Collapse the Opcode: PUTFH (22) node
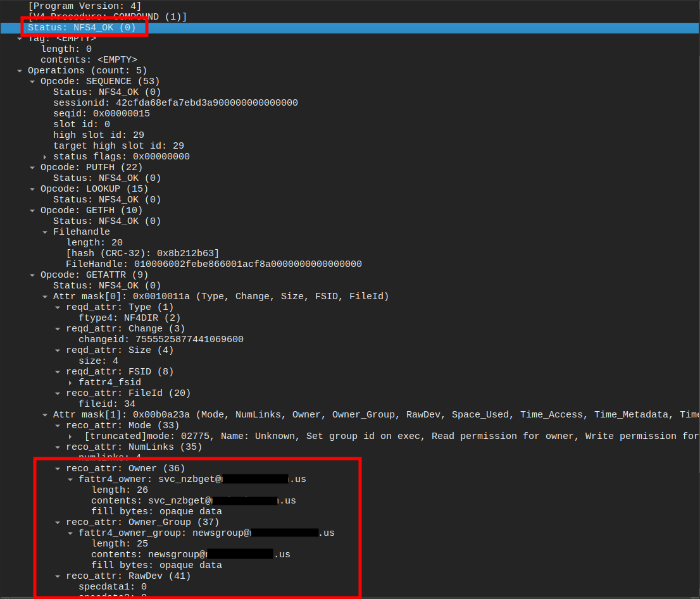 (x=33, y=168)
